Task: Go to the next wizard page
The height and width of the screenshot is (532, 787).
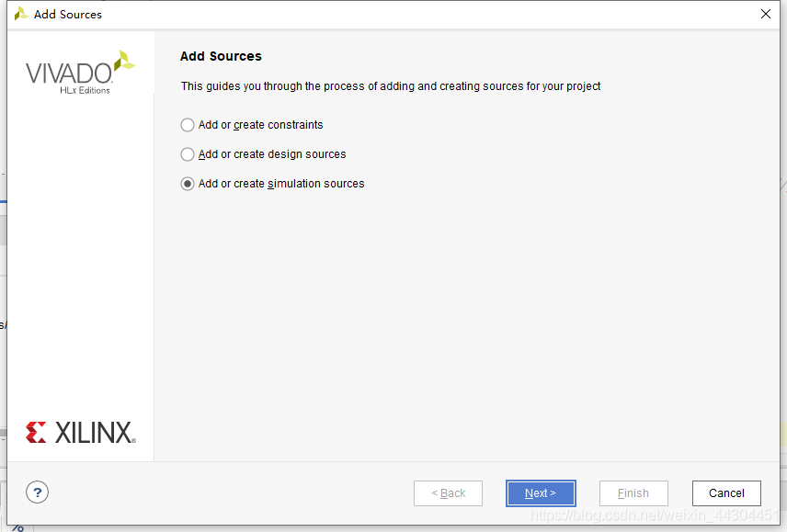Action: 541,493
